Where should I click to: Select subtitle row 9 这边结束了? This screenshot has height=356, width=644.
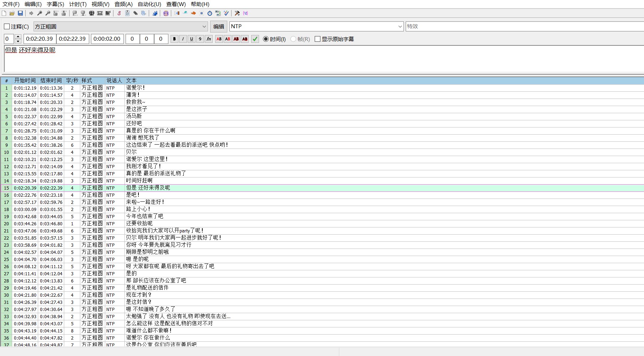(x=322, y=145)
